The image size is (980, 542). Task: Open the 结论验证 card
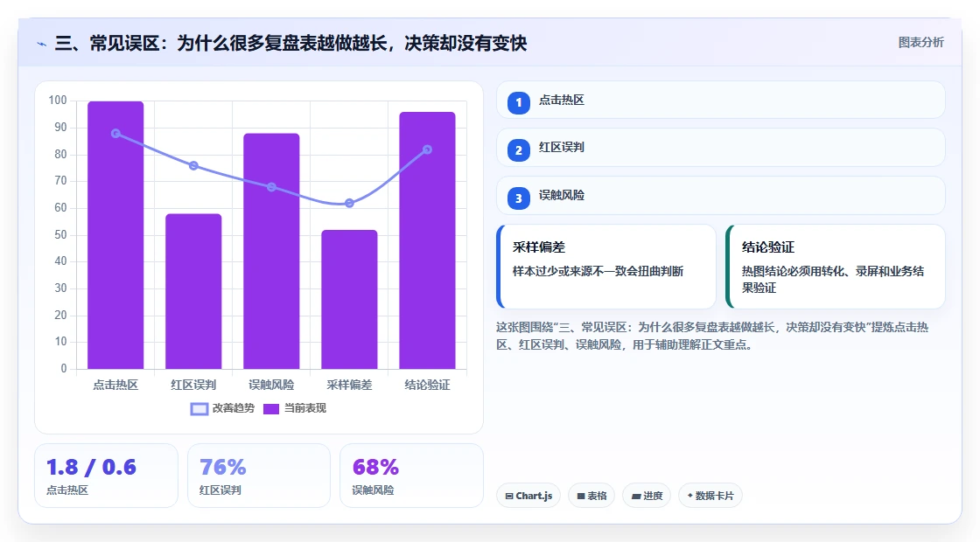[x=836, y=267]
